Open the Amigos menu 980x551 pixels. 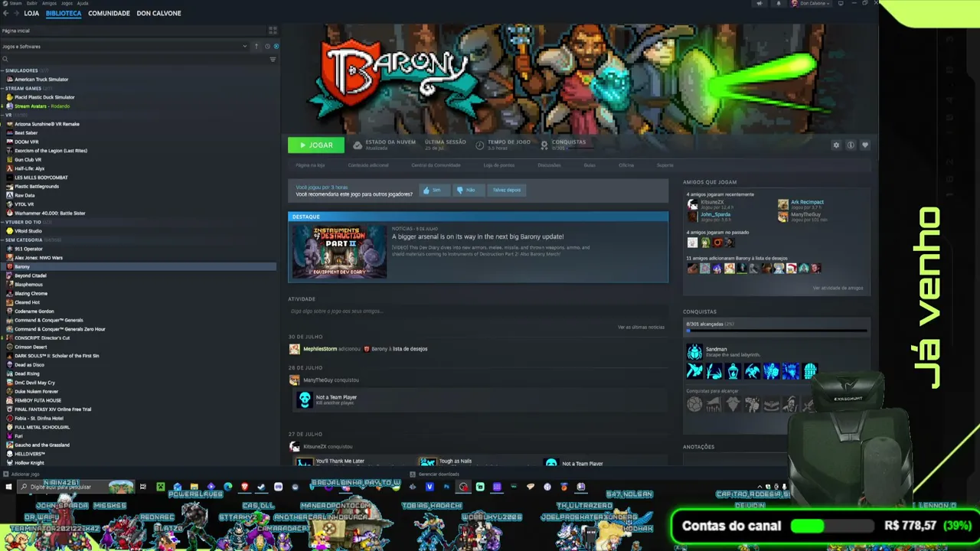coord(49,3)
